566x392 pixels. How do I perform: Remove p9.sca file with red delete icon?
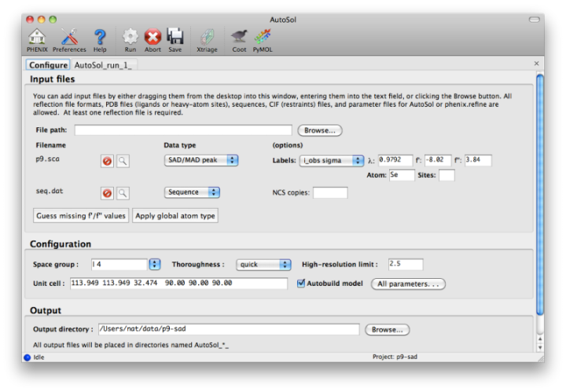pyautogui.click(x=107, y=161)
